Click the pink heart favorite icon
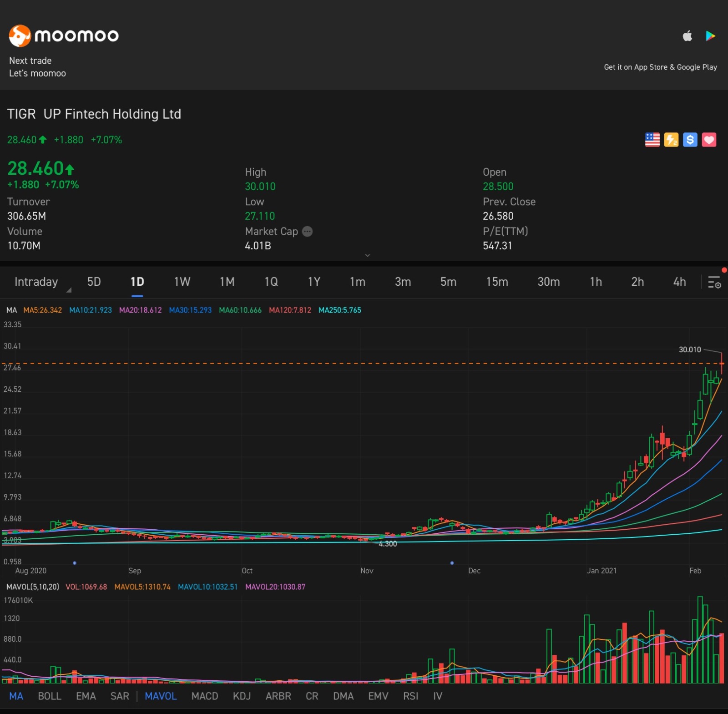 tap(709, 140)
